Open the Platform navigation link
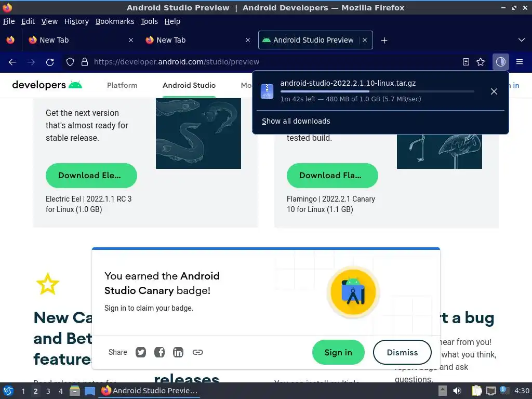Image resolution: width=532 pixels, height=399 pixels. point(122,85)
